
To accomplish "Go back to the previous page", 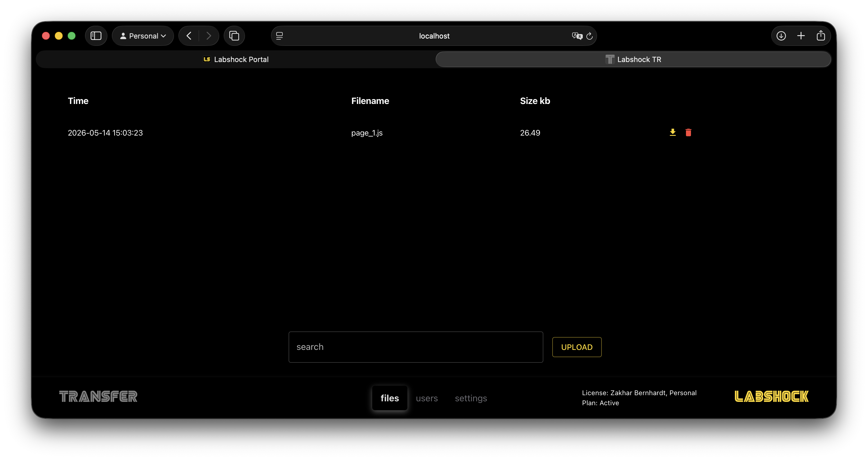I will click(189, 36).
